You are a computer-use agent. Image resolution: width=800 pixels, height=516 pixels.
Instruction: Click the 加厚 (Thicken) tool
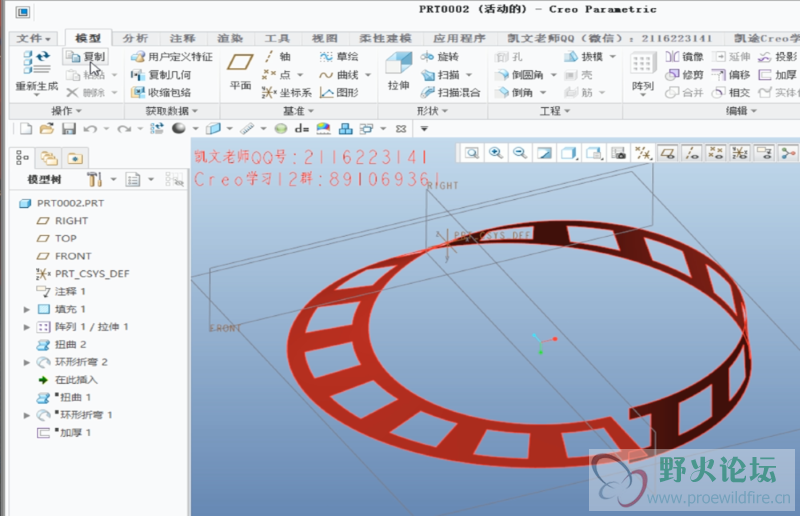click(x=778, y=75)
